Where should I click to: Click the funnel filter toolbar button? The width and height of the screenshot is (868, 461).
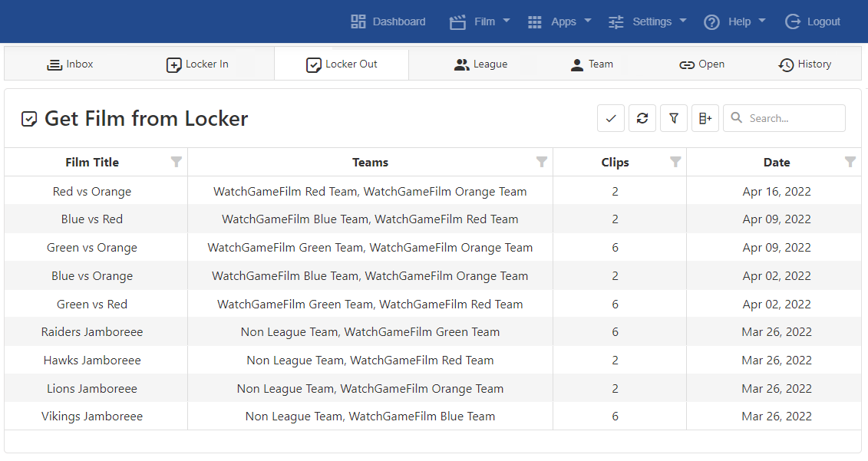(674, 118)
